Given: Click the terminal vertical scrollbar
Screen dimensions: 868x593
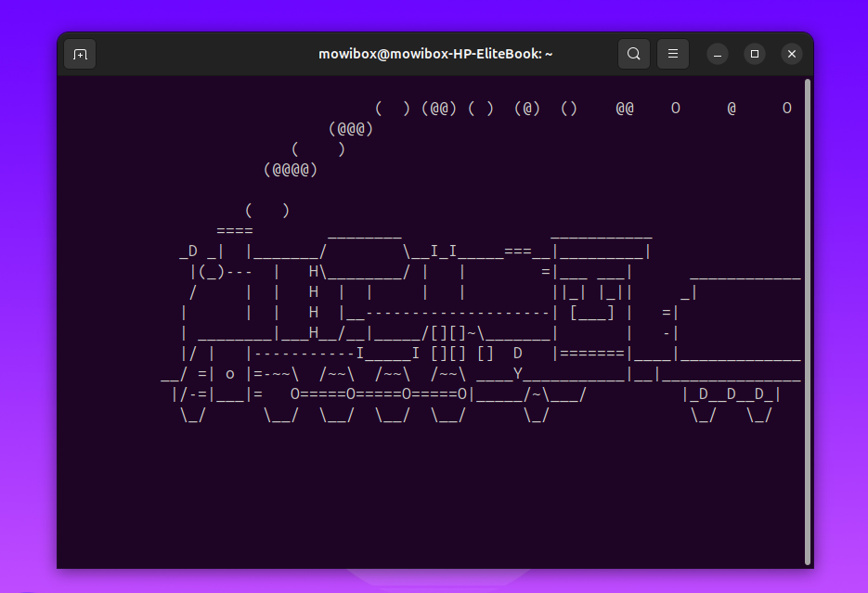Looking at the screenshot, I should pyautogui.click(x=807, y=322).
